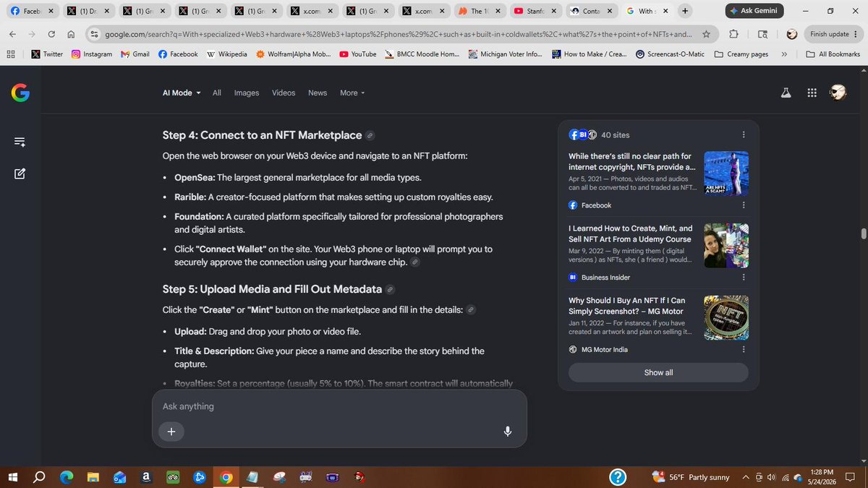Open AI Mode history icon in sidebar

point(20,142)
